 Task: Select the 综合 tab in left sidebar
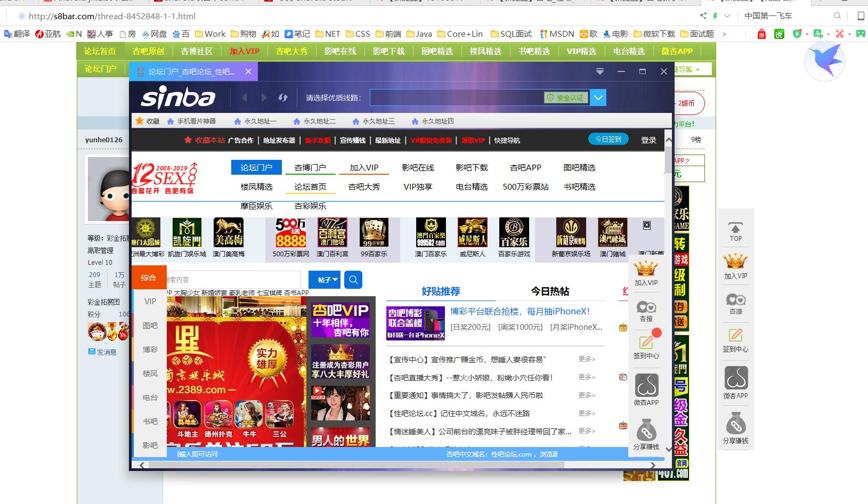click(149, 278)
